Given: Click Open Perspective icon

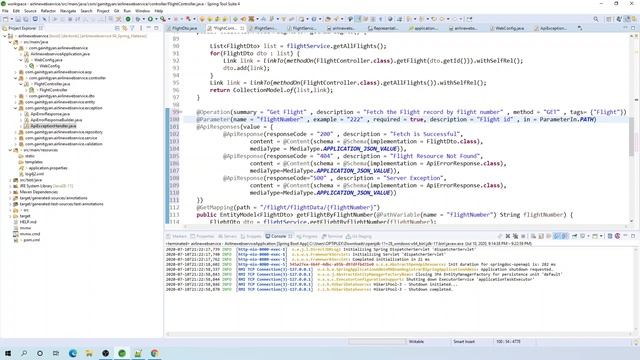Looking at the screenshot, I should [609, 19].
